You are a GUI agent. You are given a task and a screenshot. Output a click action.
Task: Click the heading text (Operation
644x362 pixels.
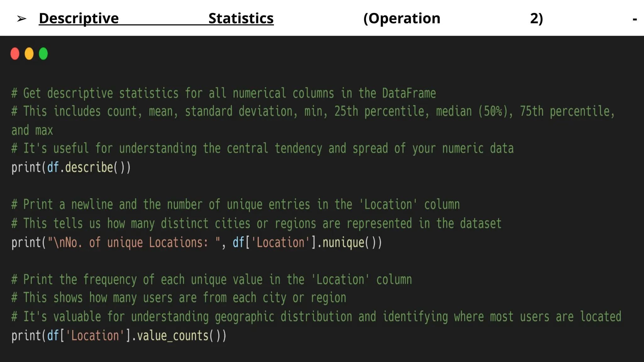(x=402, y=18)
